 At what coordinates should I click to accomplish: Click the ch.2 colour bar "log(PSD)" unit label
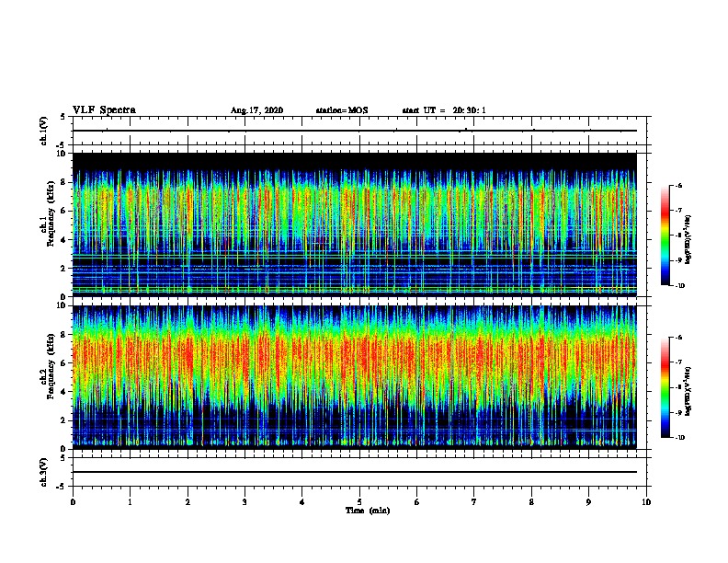(x=688, y=391)
